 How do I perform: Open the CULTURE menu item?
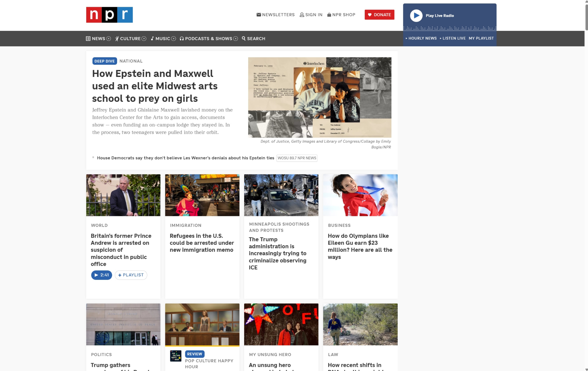coord(130,39)
